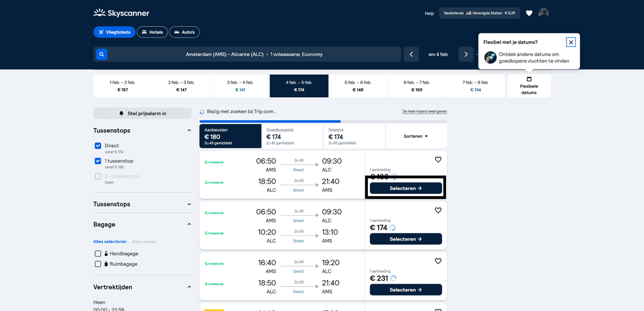Click Alles selecteren under Bagage
The width and height of the screenshot is (644, 311).
(110, 242)
